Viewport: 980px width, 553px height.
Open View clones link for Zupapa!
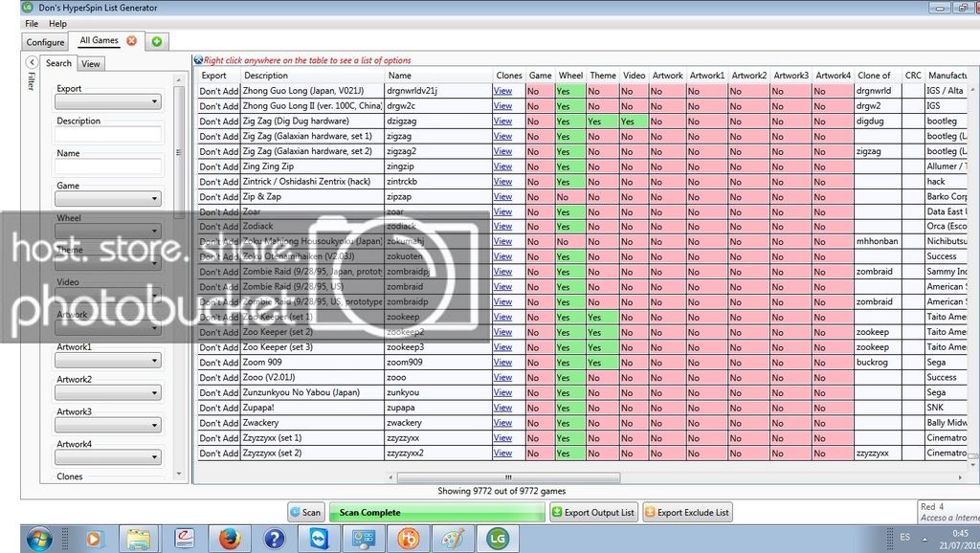click(502, 408)
